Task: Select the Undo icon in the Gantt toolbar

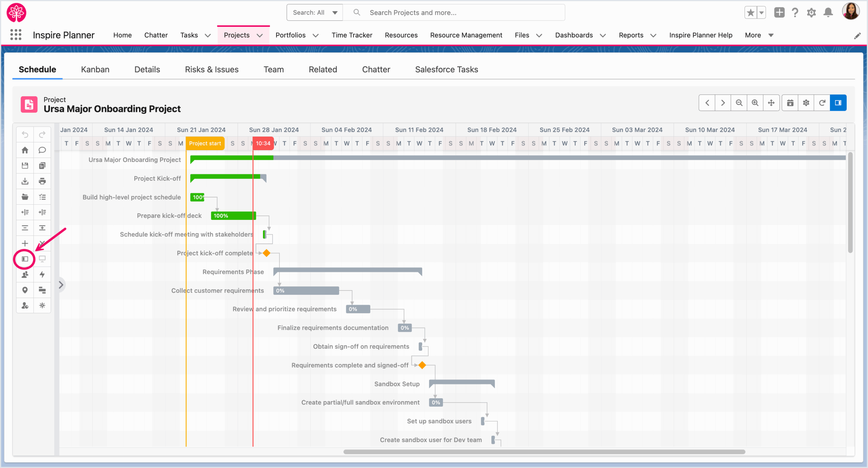Action: (25, 134)
